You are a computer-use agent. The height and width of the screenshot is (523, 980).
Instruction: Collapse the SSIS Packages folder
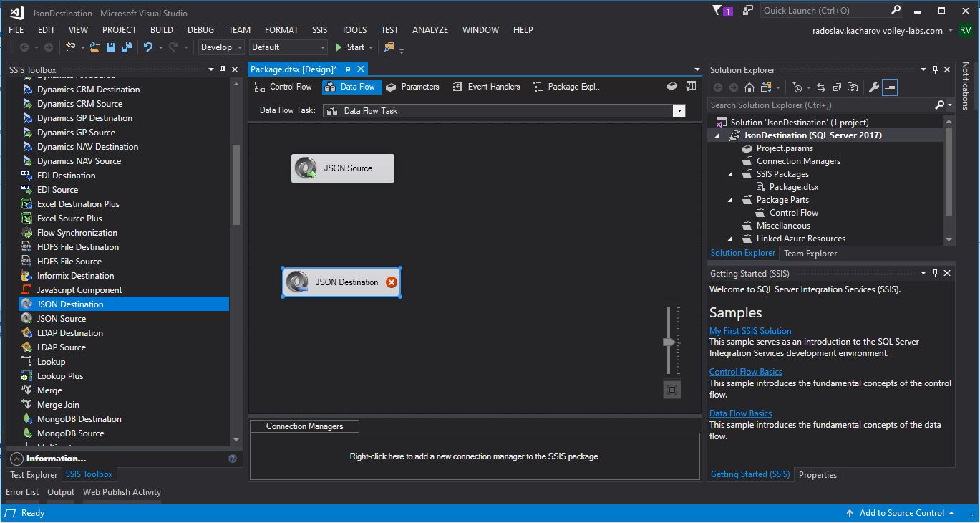731,174
